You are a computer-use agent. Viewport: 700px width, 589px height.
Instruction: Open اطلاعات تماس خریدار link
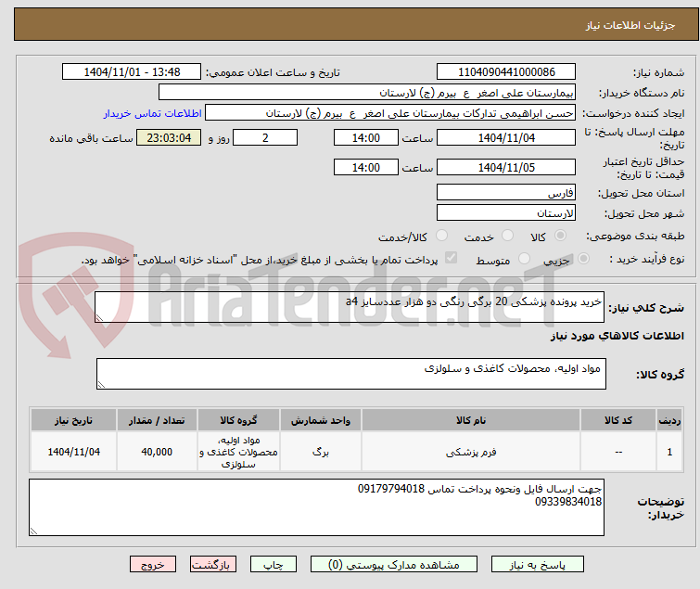pos(153,113)
